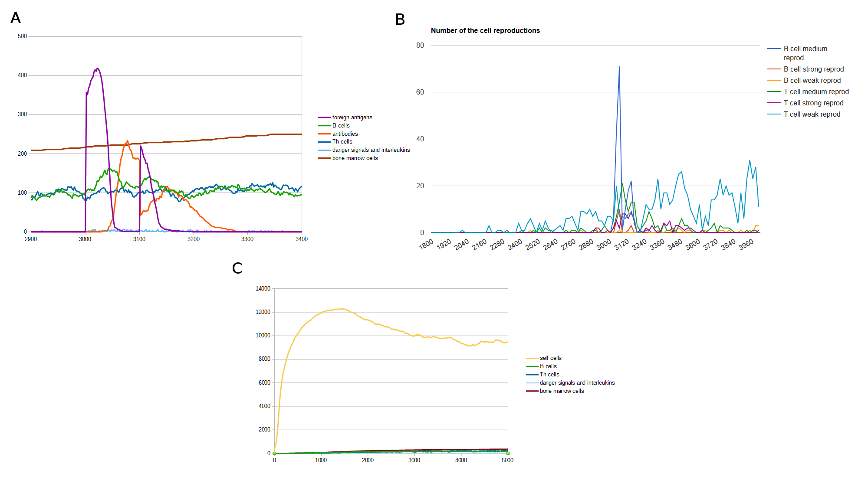Click the panel label letter C
Image resolution: width=868 pixels, height=477 pixels.
point(237,268)
